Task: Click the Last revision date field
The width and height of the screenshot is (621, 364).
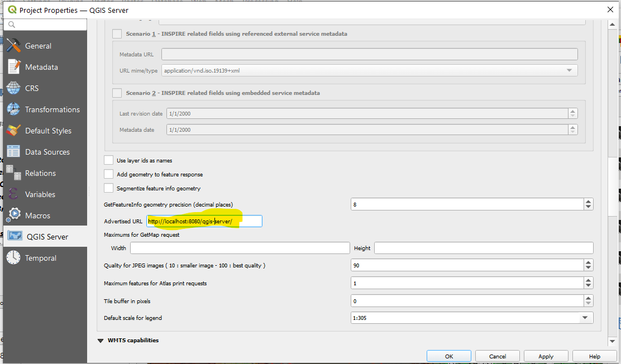Action: (367, 113)
